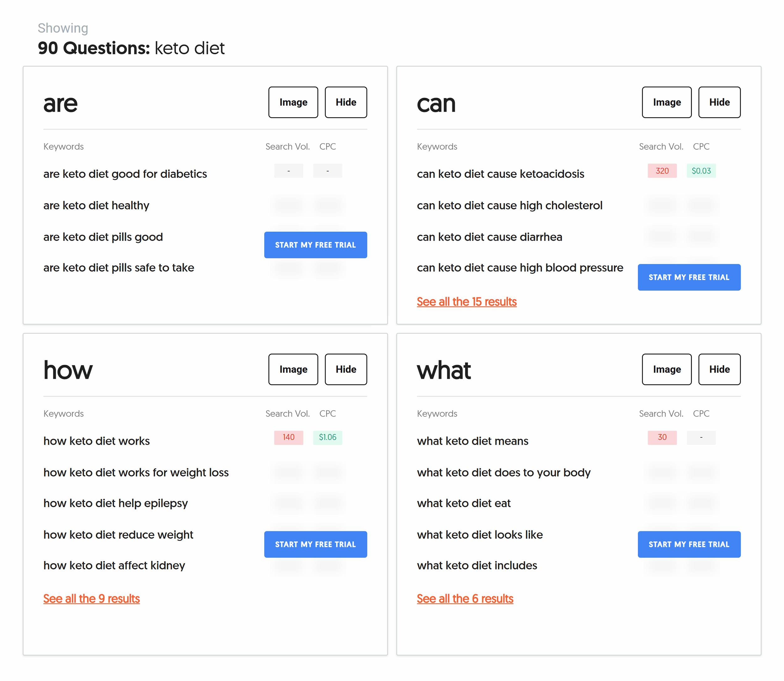Select 'how keto diet works' keyword
Viewport: 784px width, 681px height.
[x=97, y=441]
